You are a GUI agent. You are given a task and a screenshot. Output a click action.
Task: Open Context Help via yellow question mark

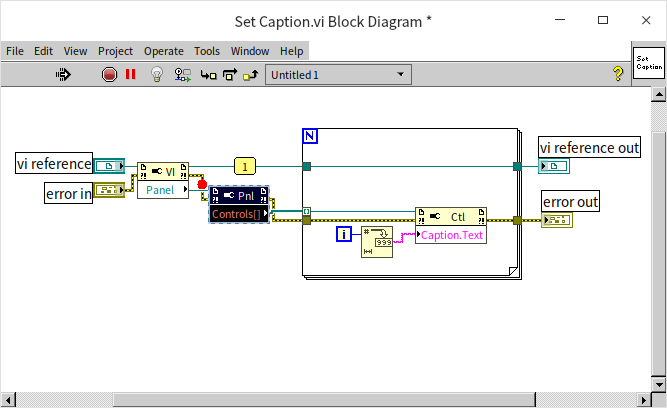[617, 74]
